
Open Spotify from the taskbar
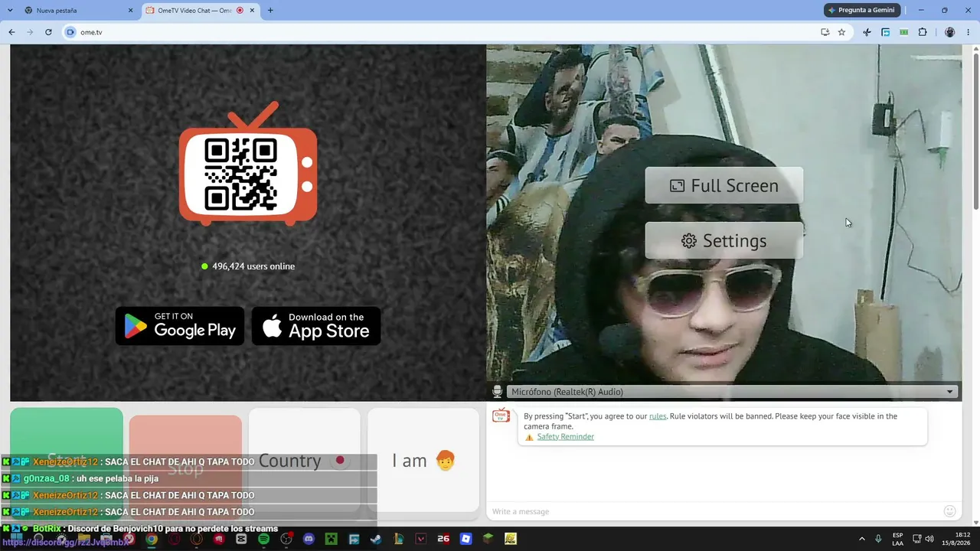click(x=264, y=539)
